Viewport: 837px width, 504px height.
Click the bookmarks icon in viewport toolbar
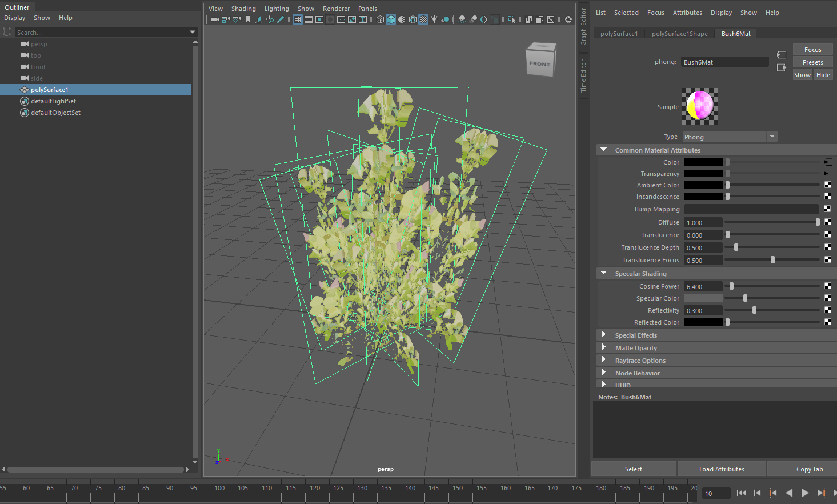[248, 19]
